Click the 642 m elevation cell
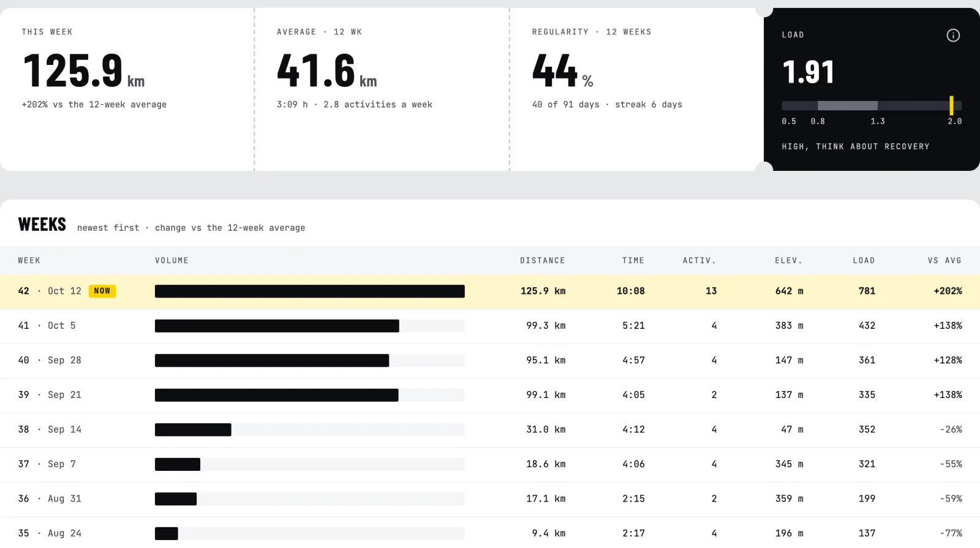This screenshot has height=548, width=980. (x=789, y=291)
